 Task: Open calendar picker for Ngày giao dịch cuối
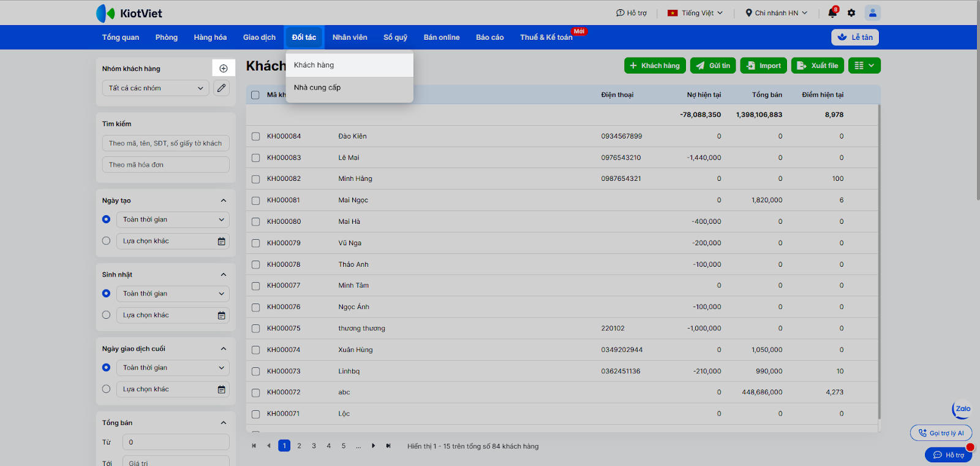pos(222,390)
